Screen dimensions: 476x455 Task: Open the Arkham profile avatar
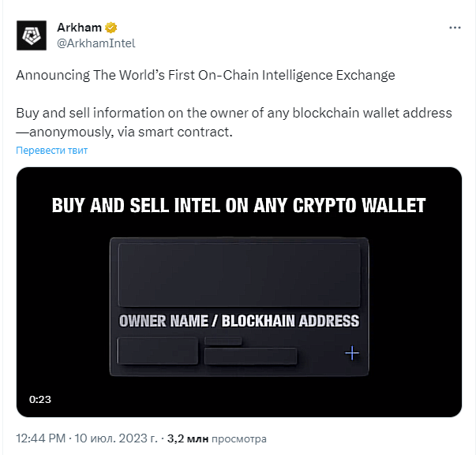(32, 35)
